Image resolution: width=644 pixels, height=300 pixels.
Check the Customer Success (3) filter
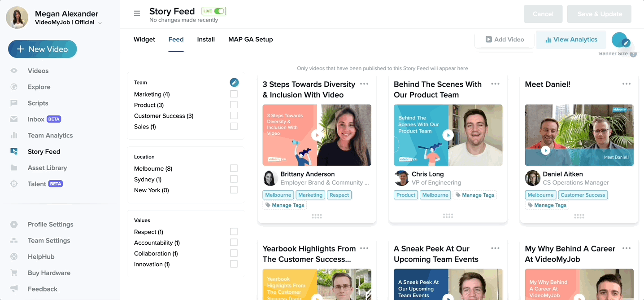[234, 115]
